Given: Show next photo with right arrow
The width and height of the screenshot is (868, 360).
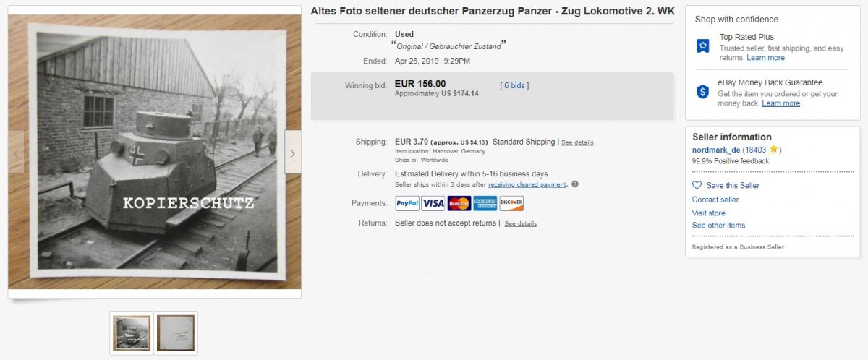Looking at the screenshot, I should [293, 153].
